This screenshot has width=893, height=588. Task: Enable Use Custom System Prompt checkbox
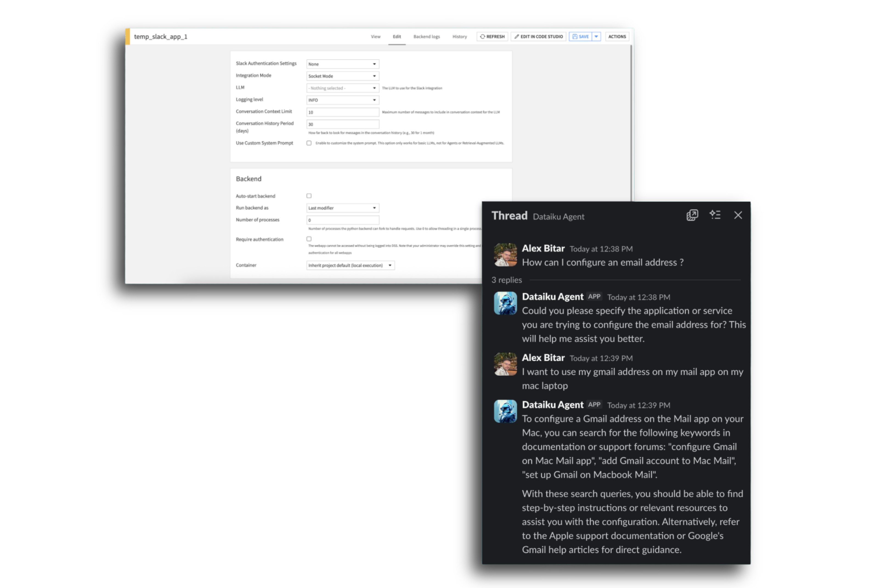[x=309, y=143]
